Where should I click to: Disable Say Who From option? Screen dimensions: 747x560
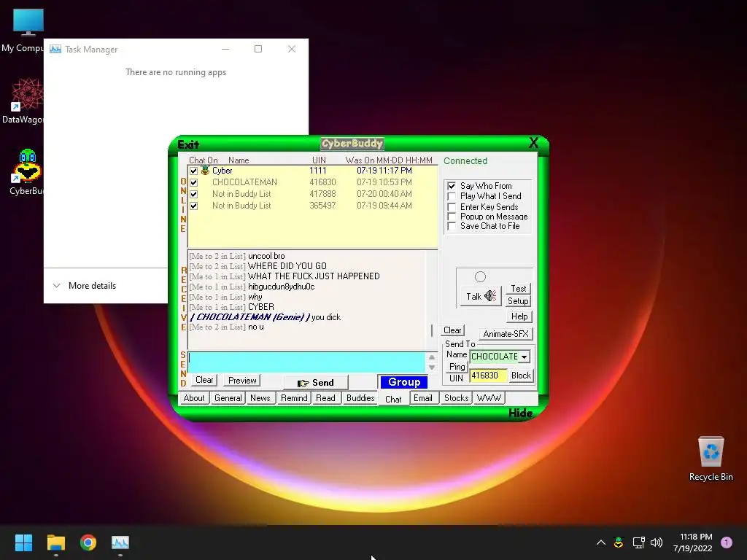452,186
